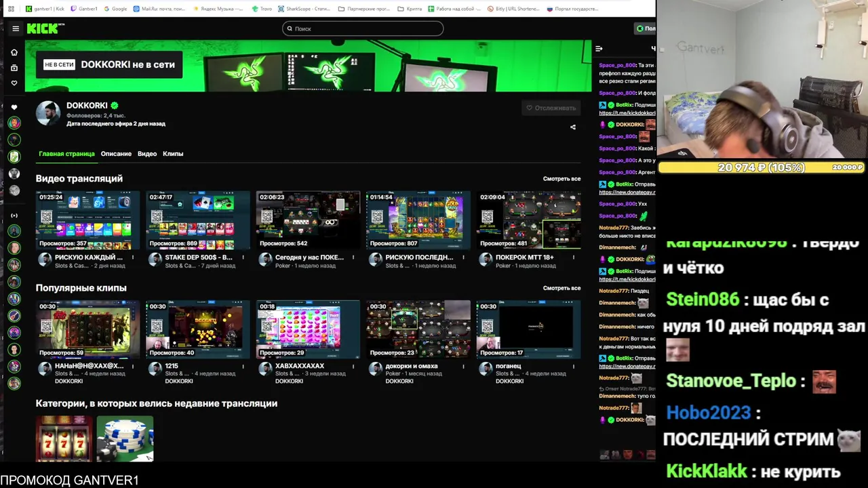The height and width of the screenshot is (488, 868).
Task: Click the clip title докорки и омаха
Action: coord(412,366)
